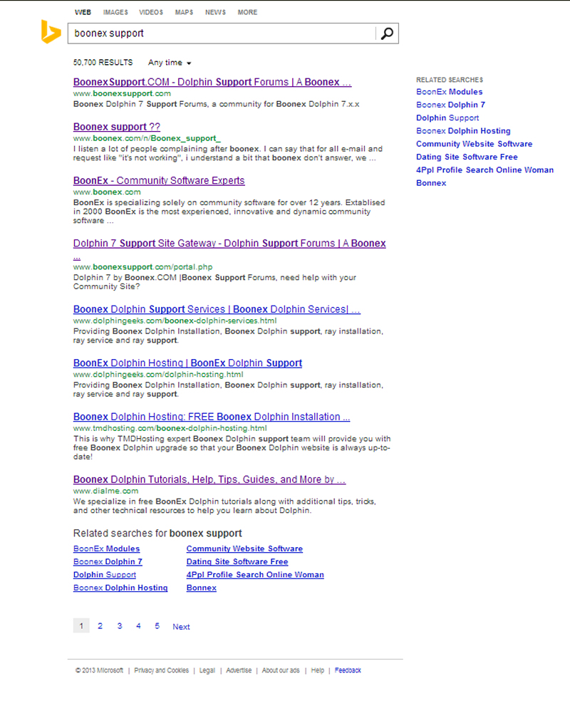The image size is (570, 728).
Task: Open BoonEx Dolphin Hosting result link
Action: [x=187, y=363]
